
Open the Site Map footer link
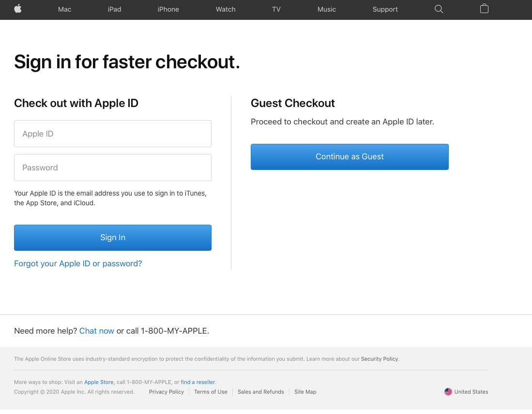(305, 392)
